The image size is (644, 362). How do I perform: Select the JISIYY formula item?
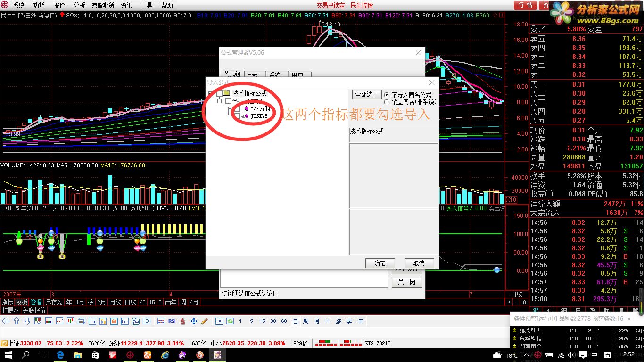click(259, 115)
